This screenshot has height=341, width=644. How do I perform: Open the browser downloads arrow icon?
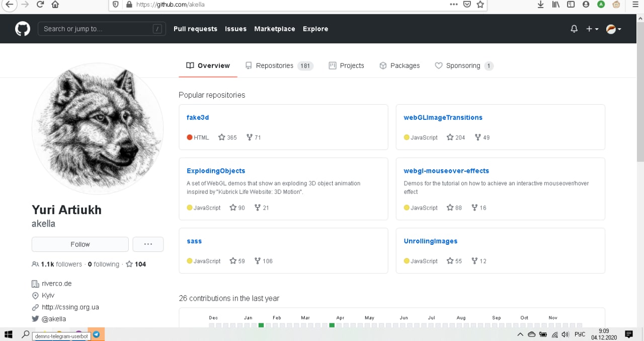[x=541, y=4]
